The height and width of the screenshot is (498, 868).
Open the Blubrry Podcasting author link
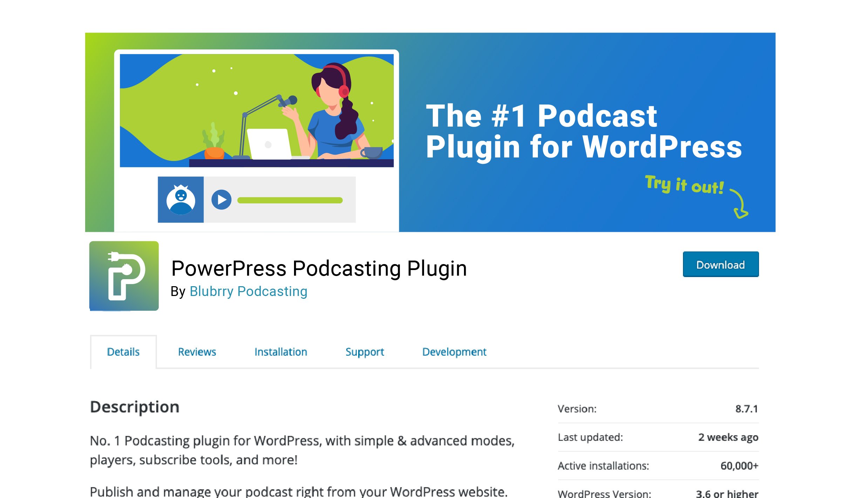(248, 291)
